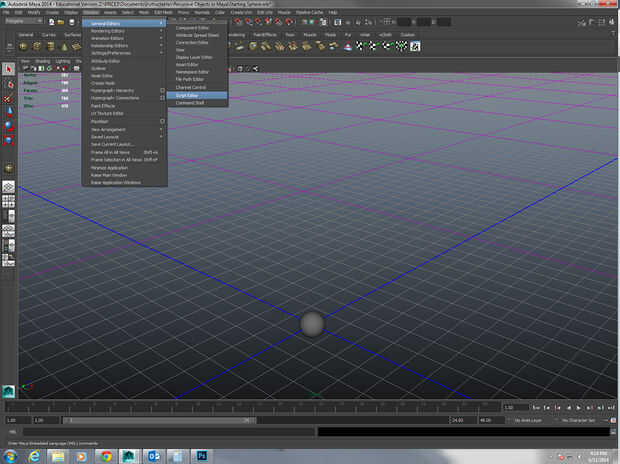620x464 pixels.
Task: Expand the Rendering Editors submenu
Action: [x=110, y=29]
